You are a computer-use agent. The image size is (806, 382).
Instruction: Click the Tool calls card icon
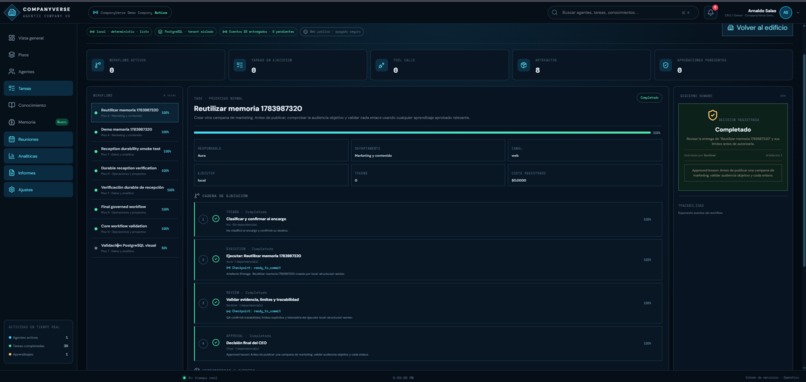381,65
